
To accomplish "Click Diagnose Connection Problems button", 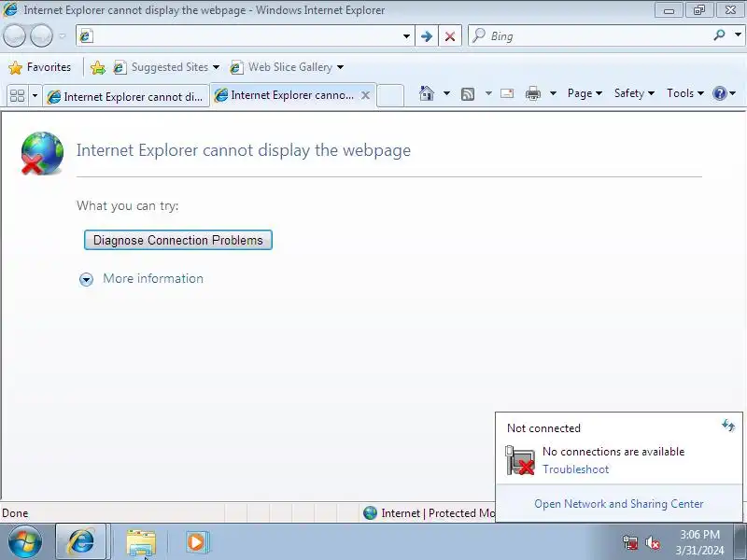I will click(178, 240).
